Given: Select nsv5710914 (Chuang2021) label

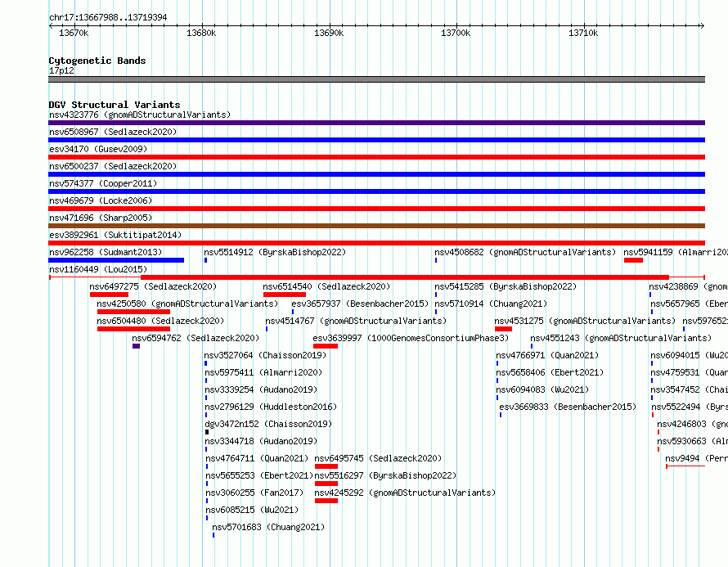Looking at the screenshot, I should 491,304.
